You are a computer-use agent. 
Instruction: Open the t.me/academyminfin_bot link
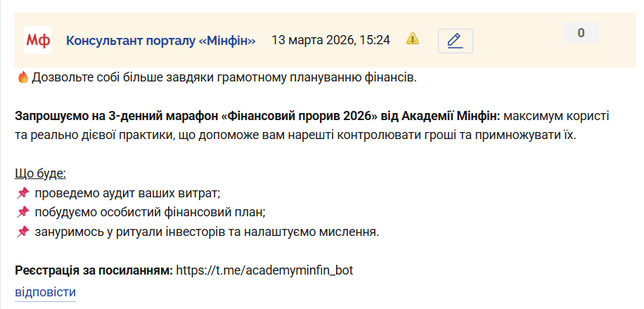(x=264, y=270)
